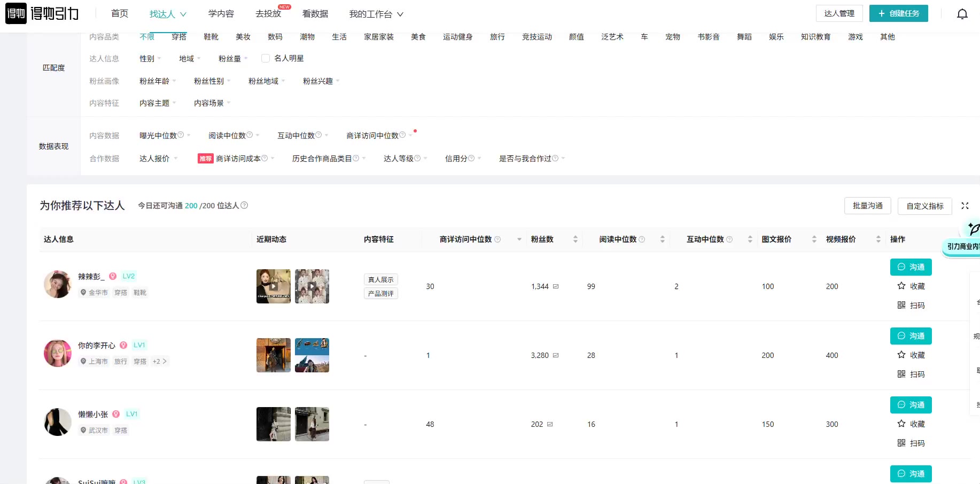980x484 pixels.
Task: Click the 收藏 star for 你的李开心
Action: [901, 355]
